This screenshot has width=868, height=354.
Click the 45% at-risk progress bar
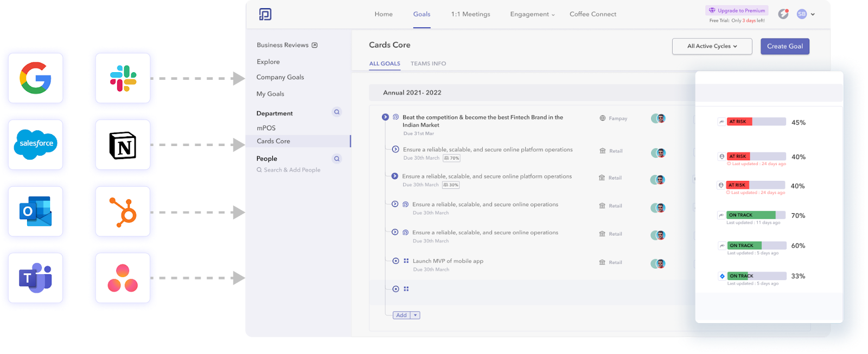[756, 122]
